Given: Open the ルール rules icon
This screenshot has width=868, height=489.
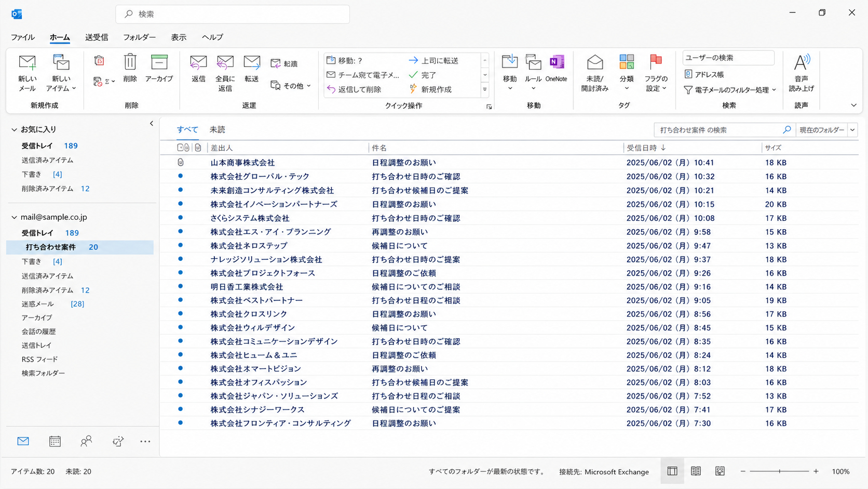Looking at the screenshot, I should (533, 62).
